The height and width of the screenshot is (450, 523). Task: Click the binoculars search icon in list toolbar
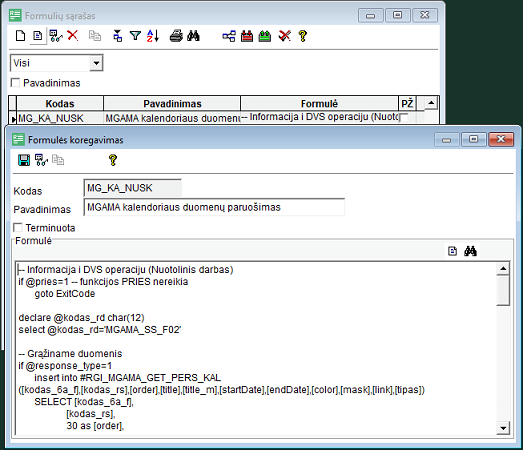point(193,36)
